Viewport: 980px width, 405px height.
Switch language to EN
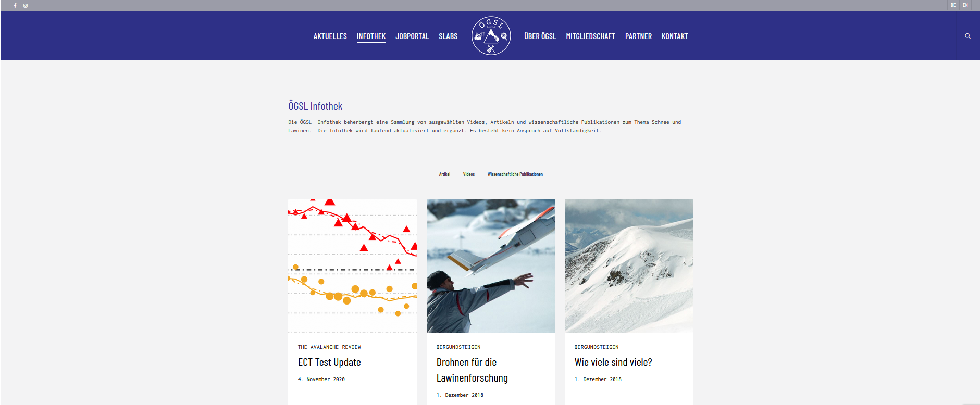[x=965, y=5]
